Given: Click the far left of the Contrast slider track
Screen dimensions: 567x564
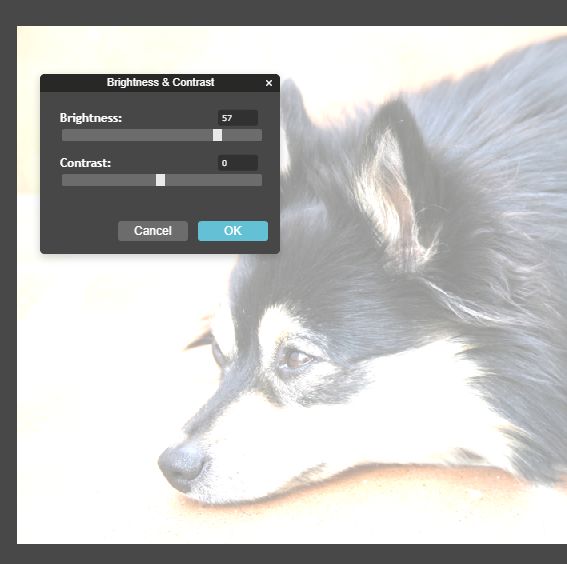Looking at the screenshot, I should 65,180.
